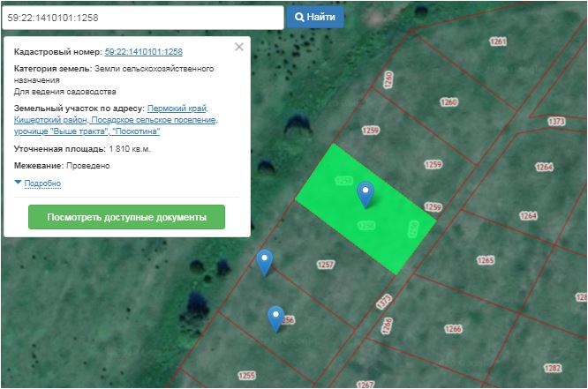Open the Пермский край address link
588x389 pixels.
click(x=177, y=108)
